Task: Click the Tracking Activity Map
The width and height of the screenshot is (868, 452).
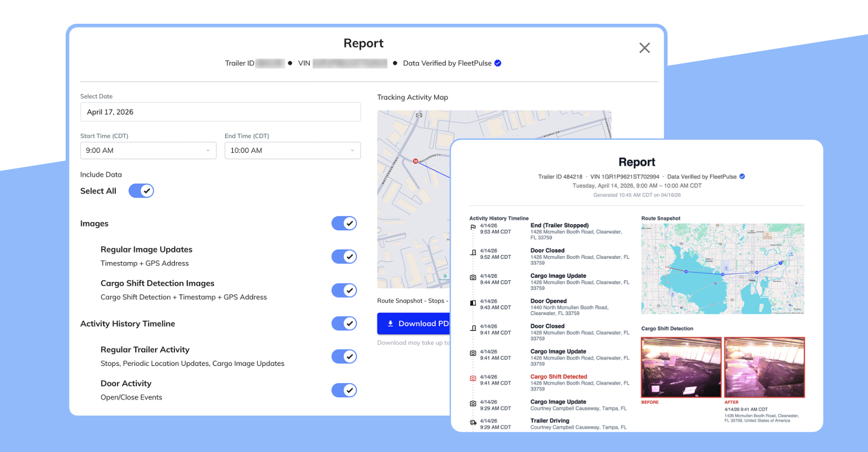Action: (414, 199)
